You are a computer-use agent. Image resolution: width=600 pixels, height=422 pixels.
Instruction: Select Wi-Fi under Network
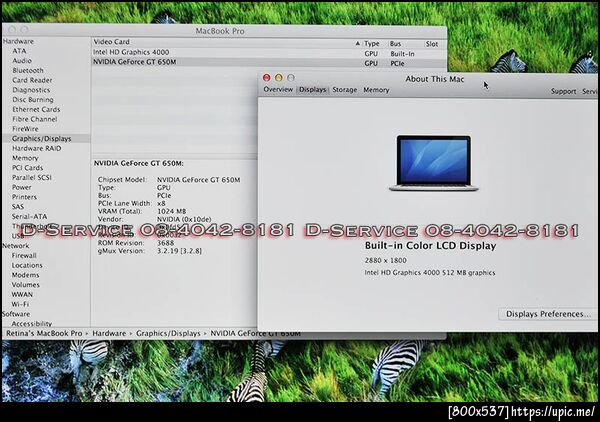tap(20, 304)
